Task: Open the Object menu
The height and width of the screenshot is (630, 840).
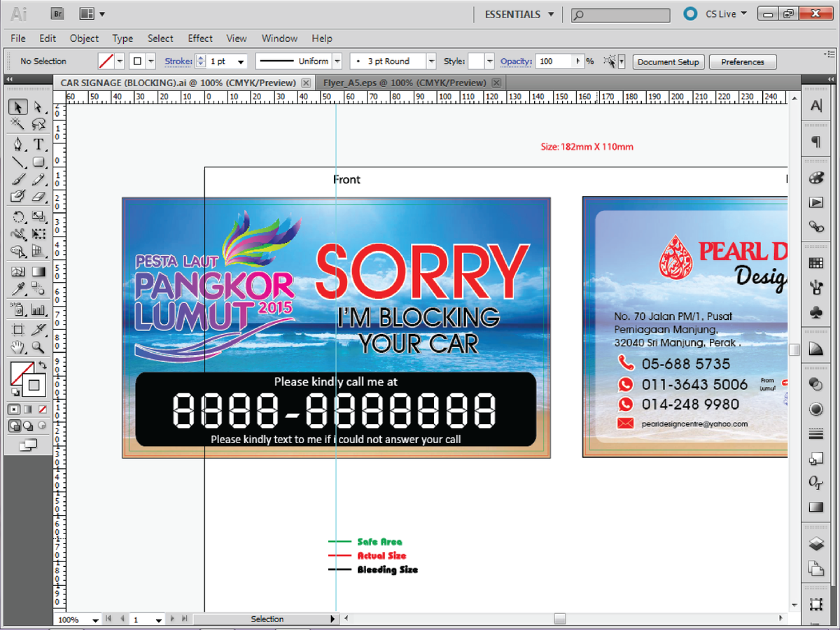Action: click(84, 38)
